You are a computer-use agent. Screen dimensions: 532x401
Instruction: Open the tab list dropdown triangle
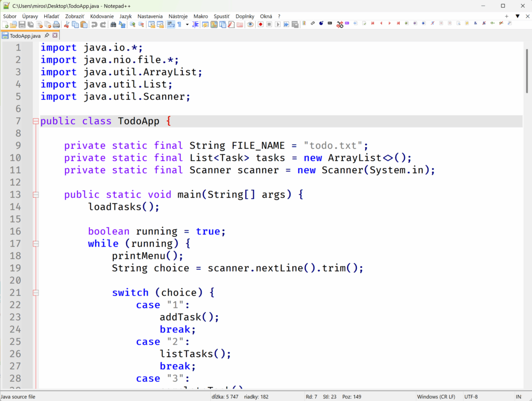tap(517, 16)
